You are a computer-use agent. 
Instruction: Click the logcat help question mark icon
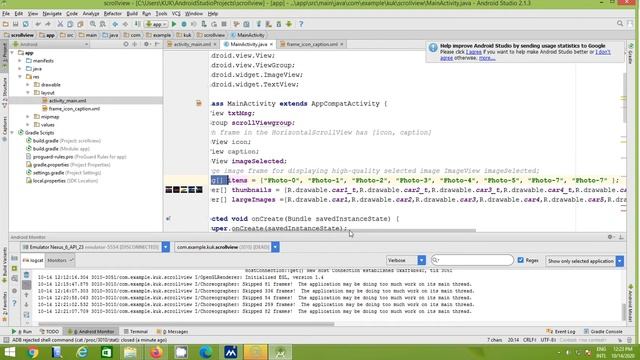click(14, 303)
